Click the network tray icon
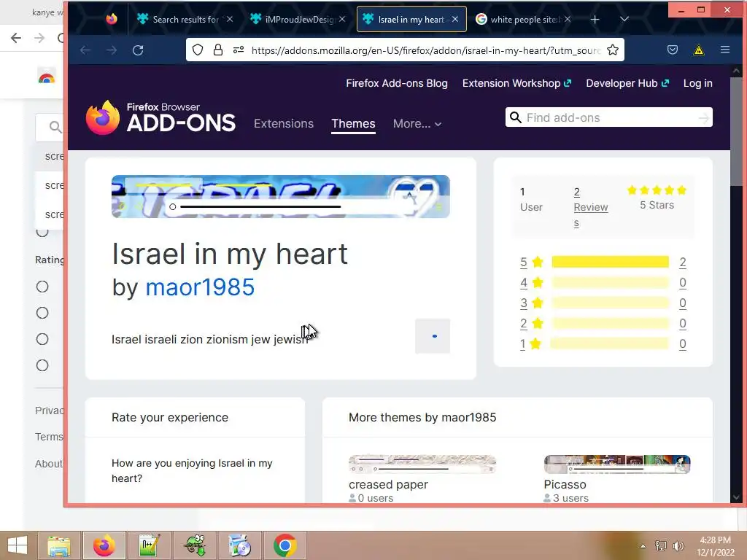The image size is (747, 560). (x=660, y=546)
